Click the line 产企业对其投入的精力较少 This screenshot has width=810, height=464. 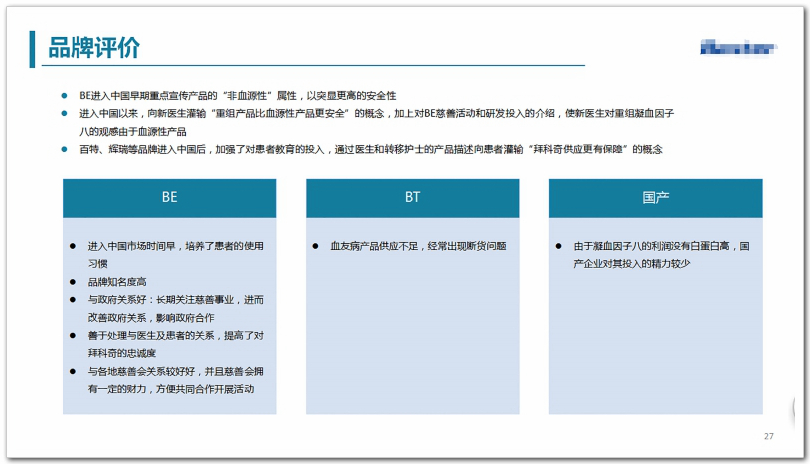[x=632, y=264]
